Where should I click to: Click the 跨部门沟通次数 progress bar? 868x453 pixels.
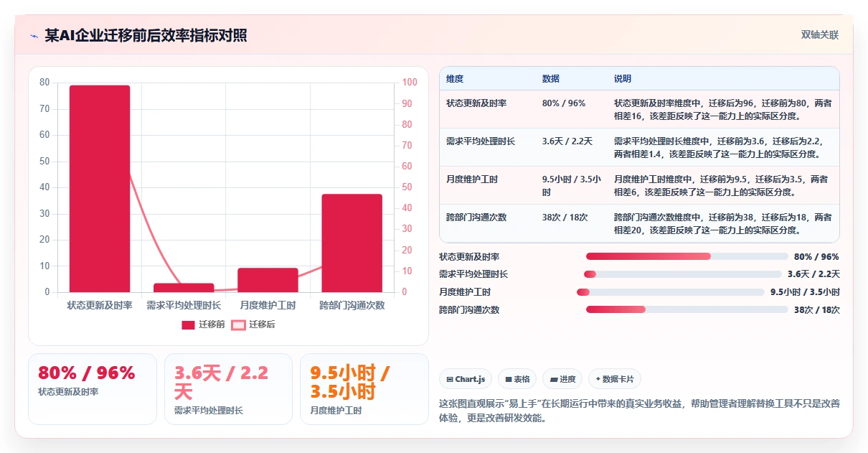click(687, 310)
